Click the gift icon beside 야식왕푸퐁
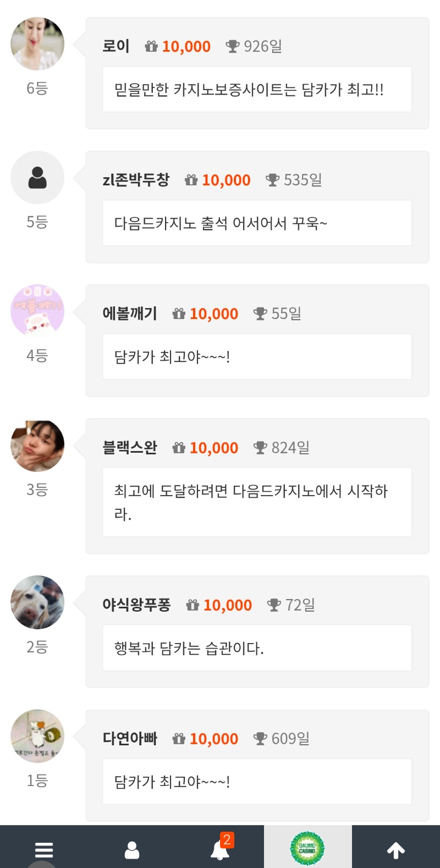 (193, 605)
